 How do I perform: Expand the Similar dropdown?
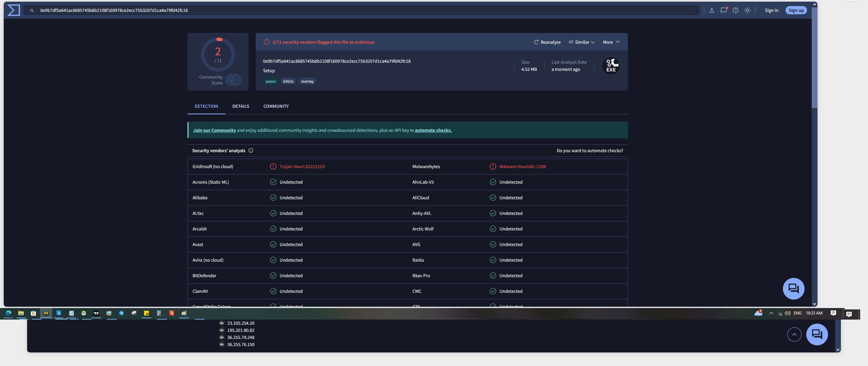pos(582,42)
